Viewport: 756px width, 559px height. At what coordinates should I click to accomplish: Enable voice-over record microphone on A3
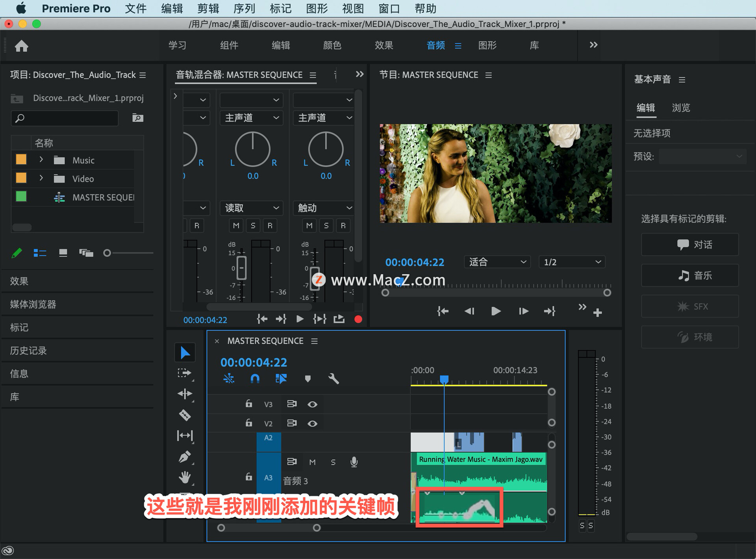pos(354,462)
